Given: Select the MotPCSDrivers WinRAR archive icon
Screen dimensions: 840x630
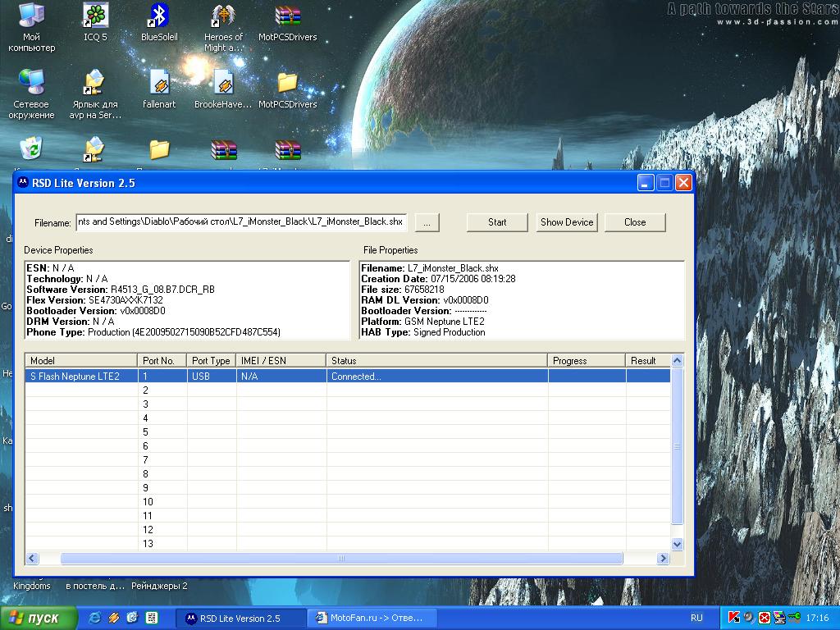Looking at the screenshot, I should [288, 22].
